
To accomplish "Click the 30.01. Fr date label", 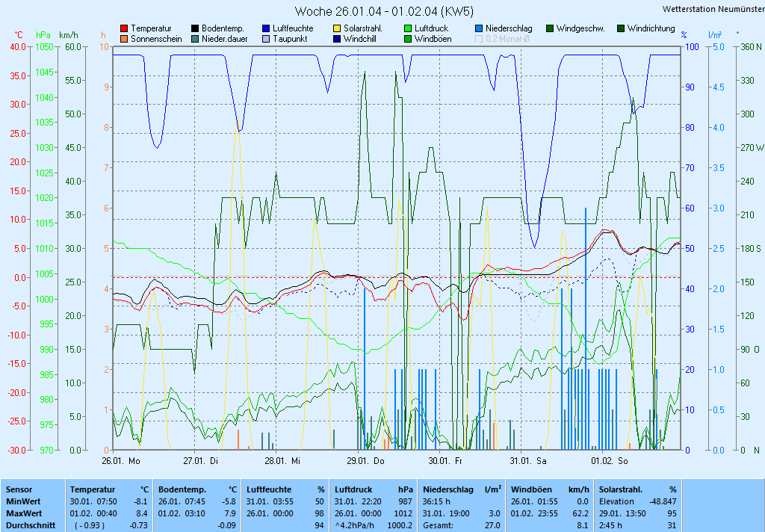I will pos(445,461).
